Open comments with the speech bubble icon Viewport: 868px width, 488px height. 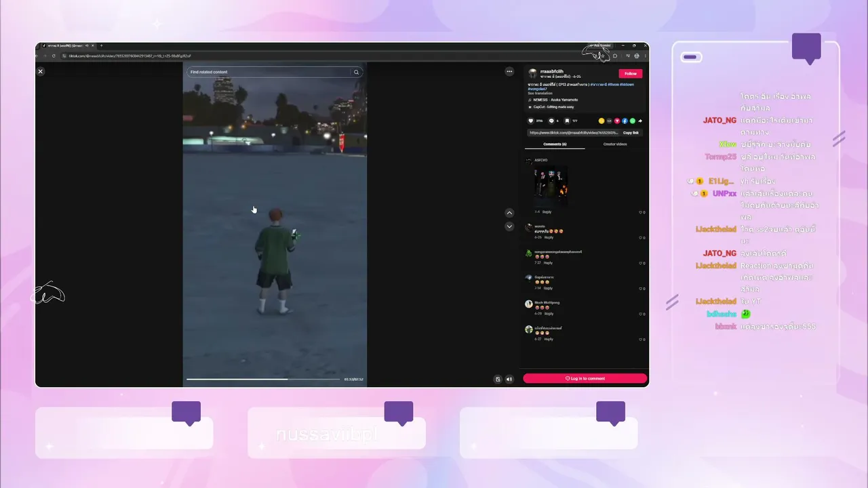[551, 121]
